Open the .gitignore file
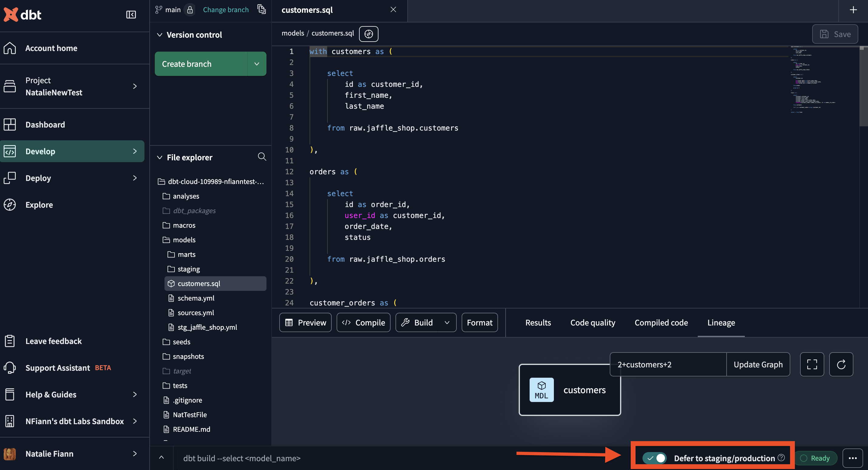The width and height of the screenshot is (868, 470). pos(183,400)
